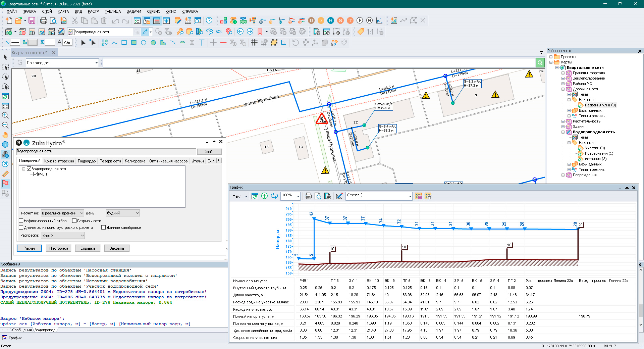This screenshot has width=644, height=349.
Task: Toggle the Данные калибровки checkbox
Action: click(x=104, y=228)
